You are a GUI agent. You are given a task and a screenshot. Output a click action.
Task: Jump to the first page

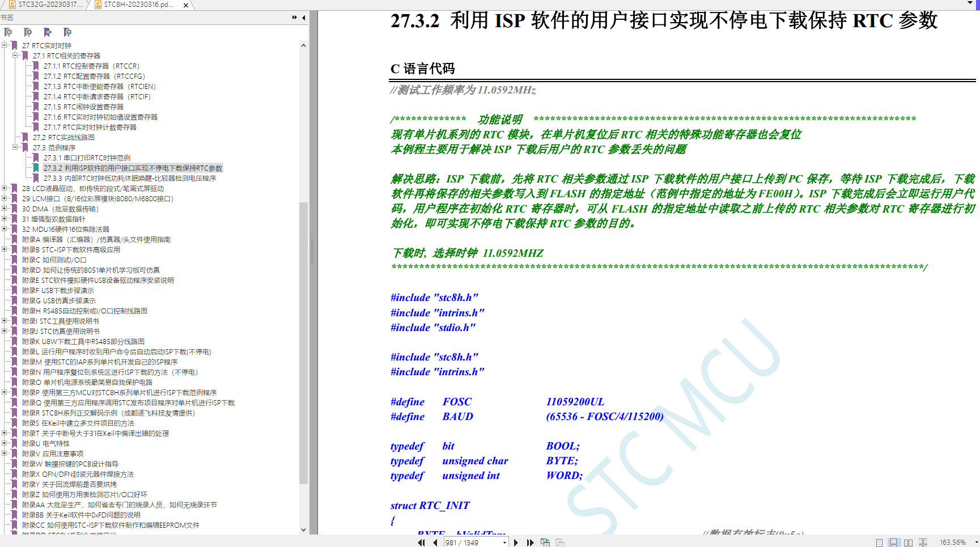(x=421, y=542)
